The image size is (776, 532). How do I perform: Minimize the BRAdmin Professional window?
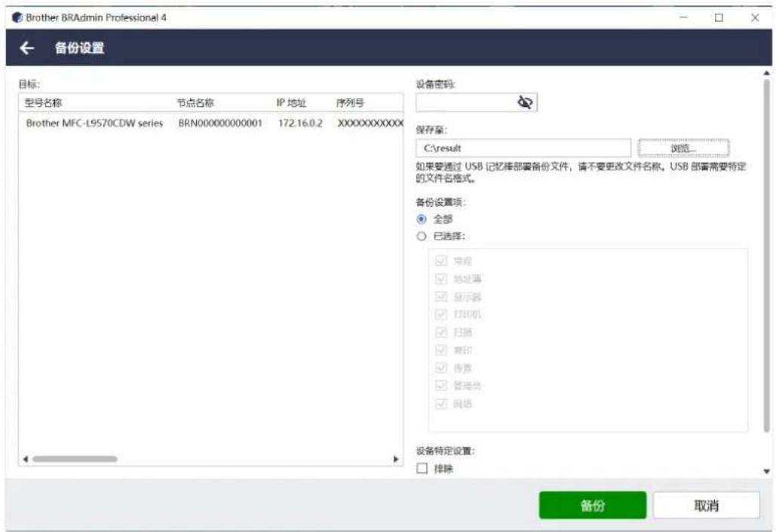[683, 18]
